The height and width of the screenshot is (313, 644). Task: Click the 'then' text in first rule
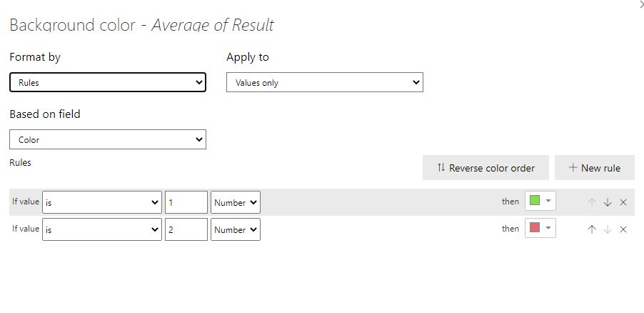pos(510,202)
